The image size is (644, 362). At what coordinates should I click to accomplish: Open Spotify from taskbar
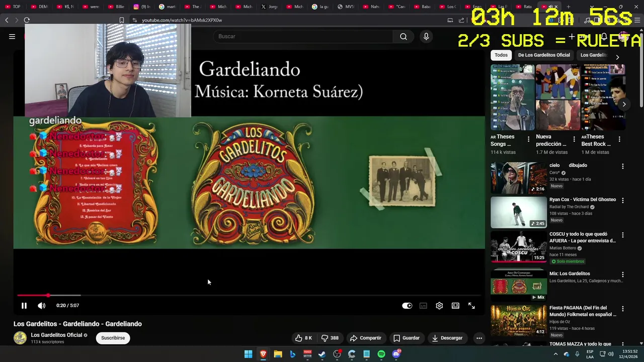click(381, 354)
